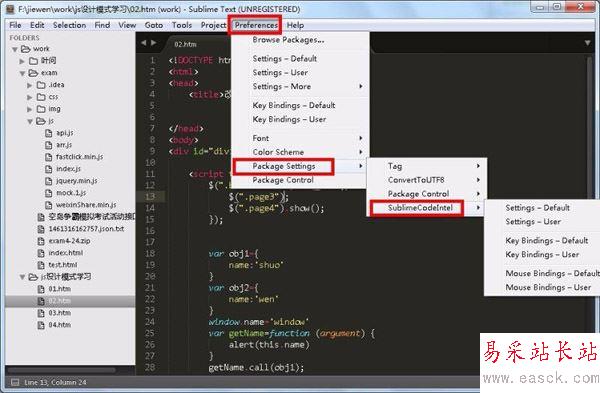
Task: Open 1461316162757.json.txt file
Action: coord(86,229)
